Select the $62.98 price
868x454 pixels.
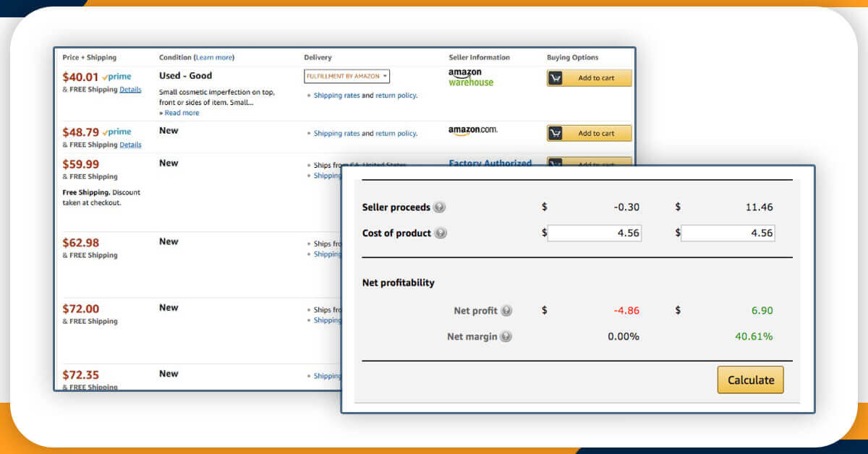tap(80, 243)
